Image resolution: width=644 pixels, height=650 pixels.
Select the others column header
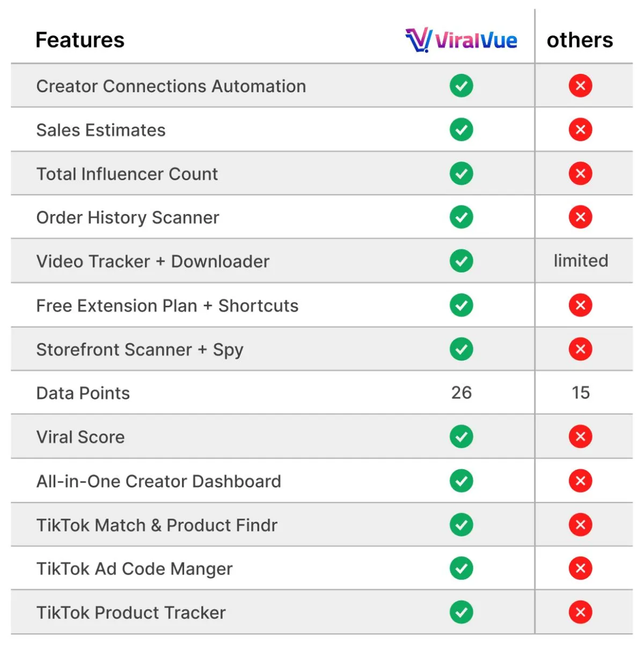click(580, 40)
